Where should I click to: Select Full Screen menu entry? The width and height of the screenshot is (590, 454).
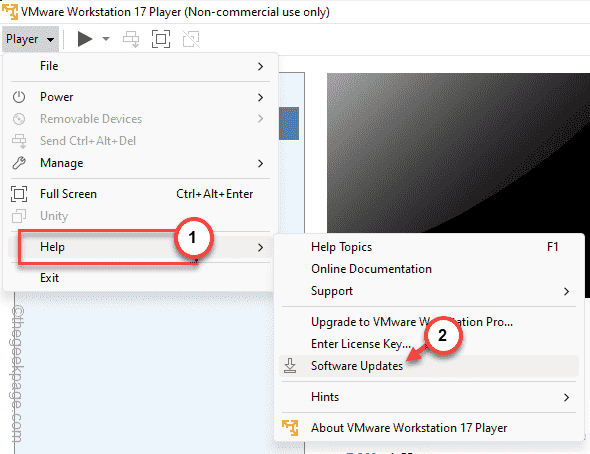(140, 194)
